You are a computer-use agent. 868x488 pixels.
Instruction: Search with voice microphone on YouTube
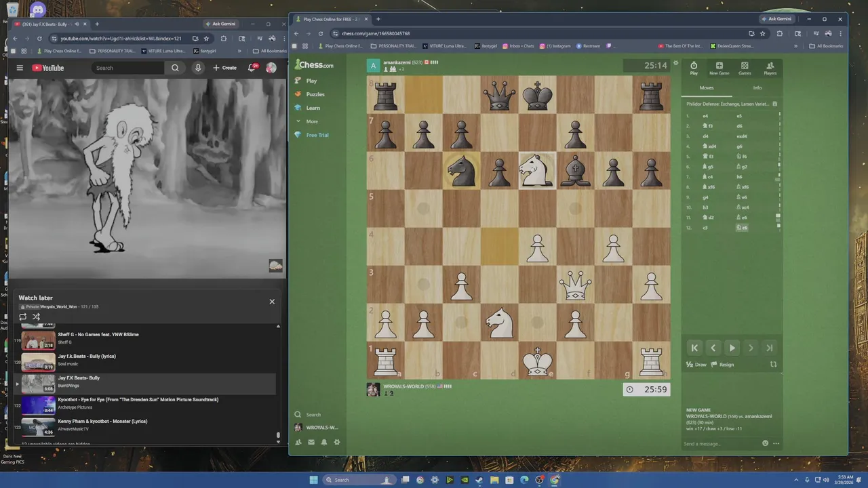click(x=198, y=68)
